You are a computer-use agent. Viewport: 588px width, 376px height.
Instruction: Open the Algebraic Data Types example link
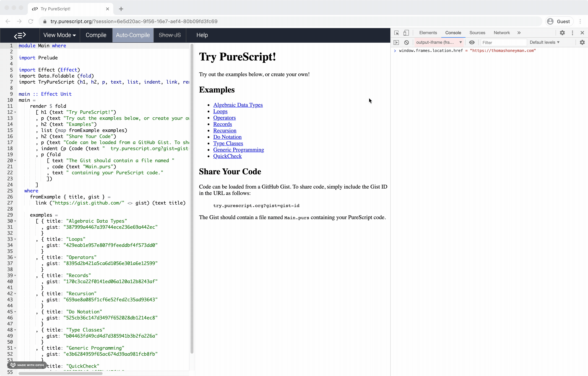click(238, 105)
